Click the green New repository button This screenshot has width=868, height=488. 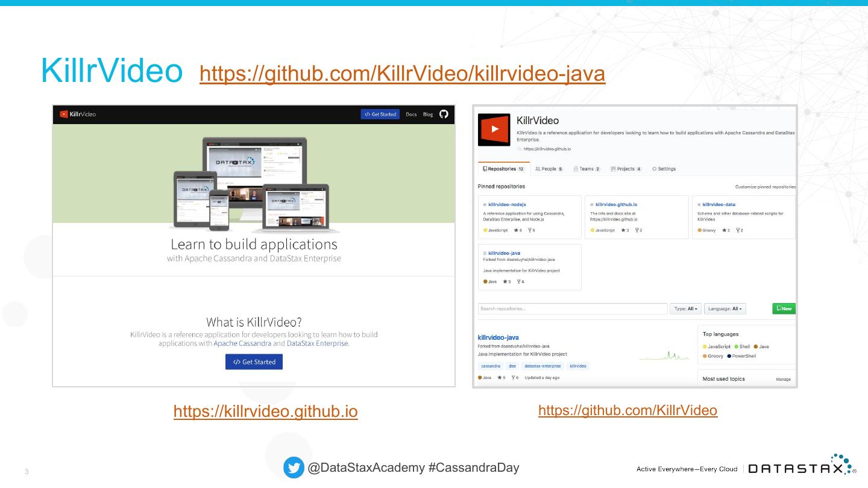tap(784, 308)
